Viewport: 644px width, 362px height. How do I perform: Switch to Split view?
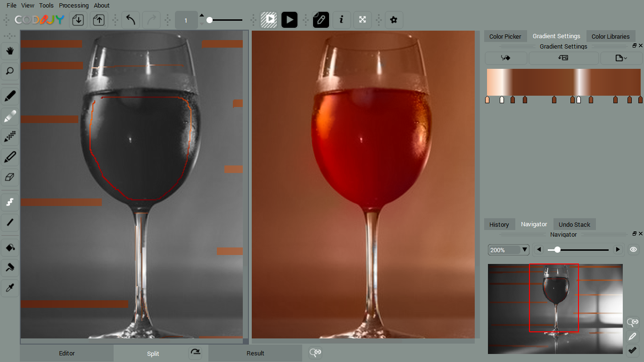click(x=153, y=353)
